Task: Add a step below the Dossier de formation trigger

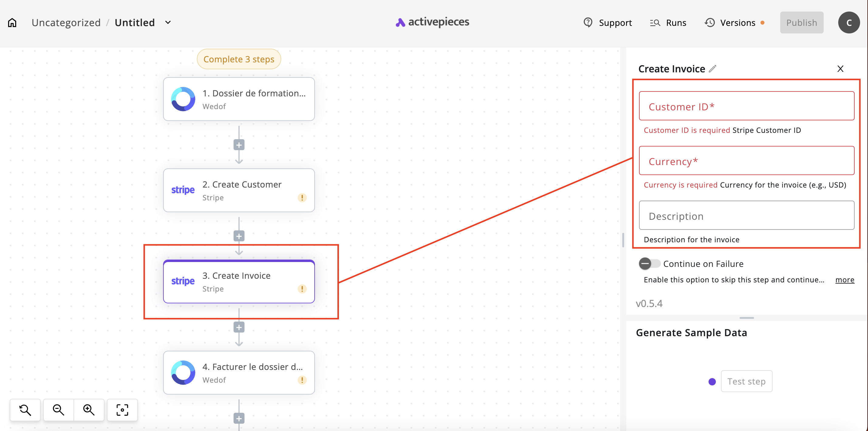Action: pos(239,145)
